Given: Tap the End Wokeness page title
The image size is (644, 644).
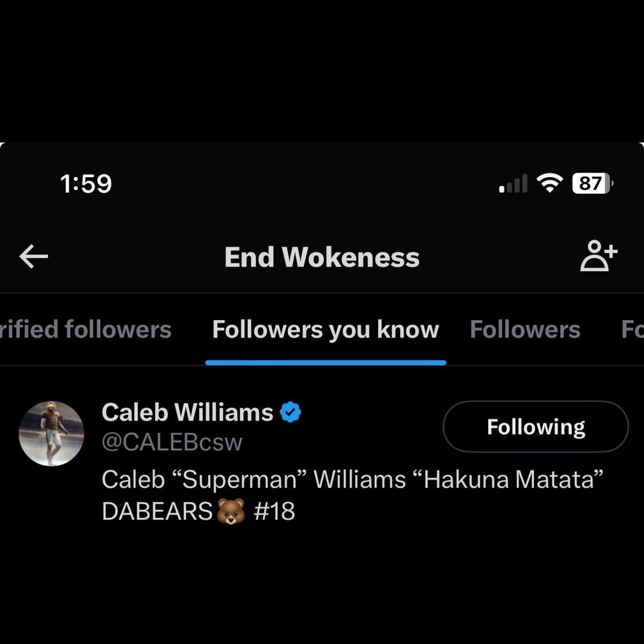Looking at the screenshot, I should pos(322,258).
